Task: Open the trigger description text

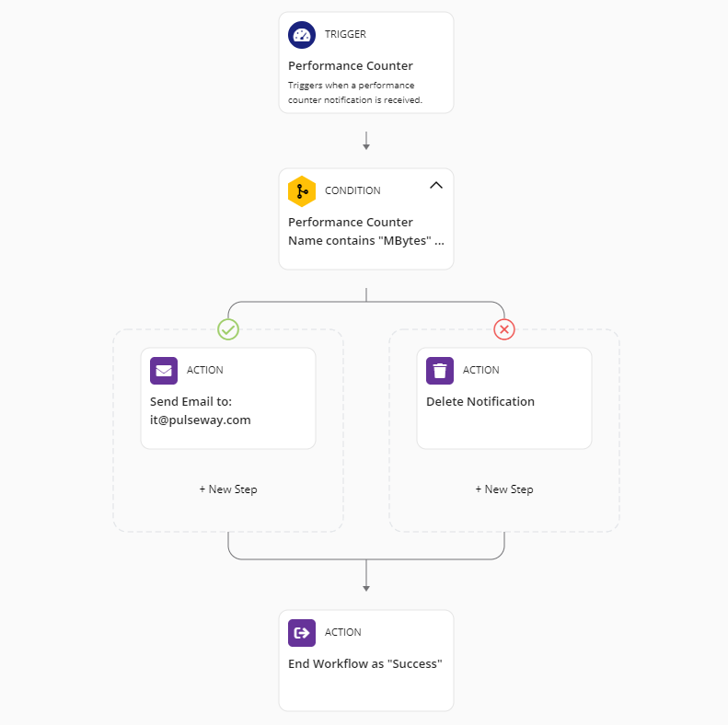Action: click(x=355, y=93)
